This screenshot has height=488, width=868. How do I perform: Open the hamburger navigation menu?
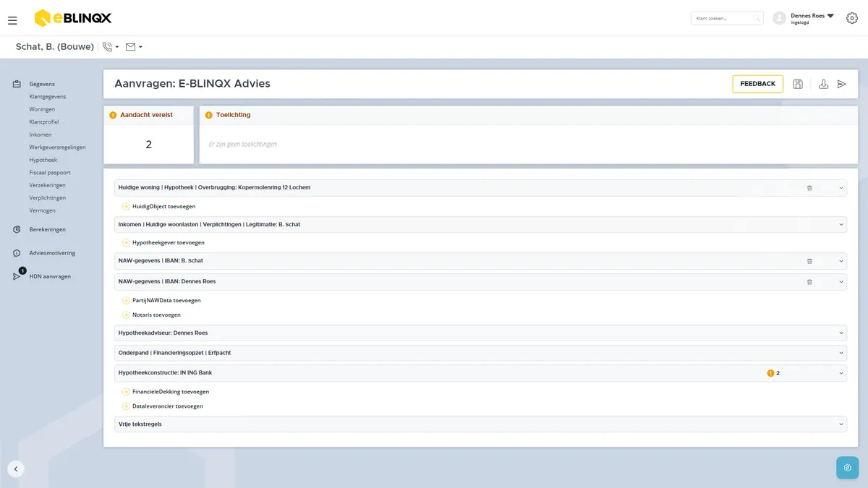point(12,20)
